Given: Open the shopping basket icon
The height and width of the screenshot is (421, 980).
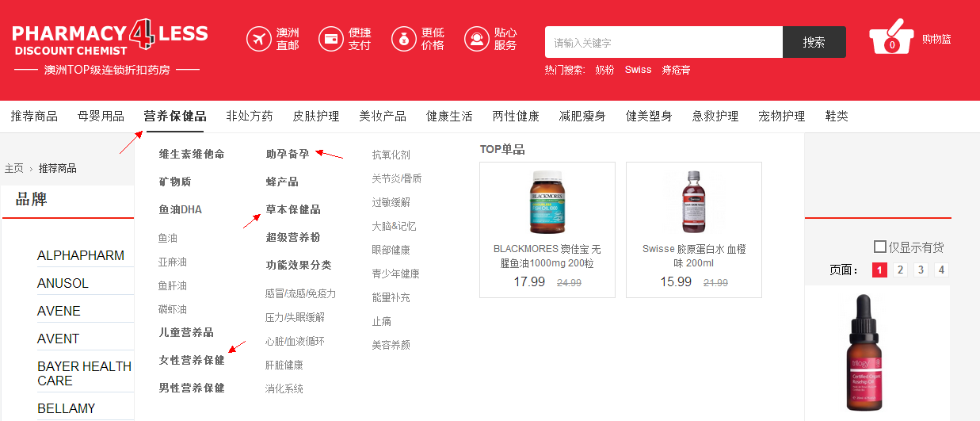Looking at the screenshot, I should tap(892, 37).
